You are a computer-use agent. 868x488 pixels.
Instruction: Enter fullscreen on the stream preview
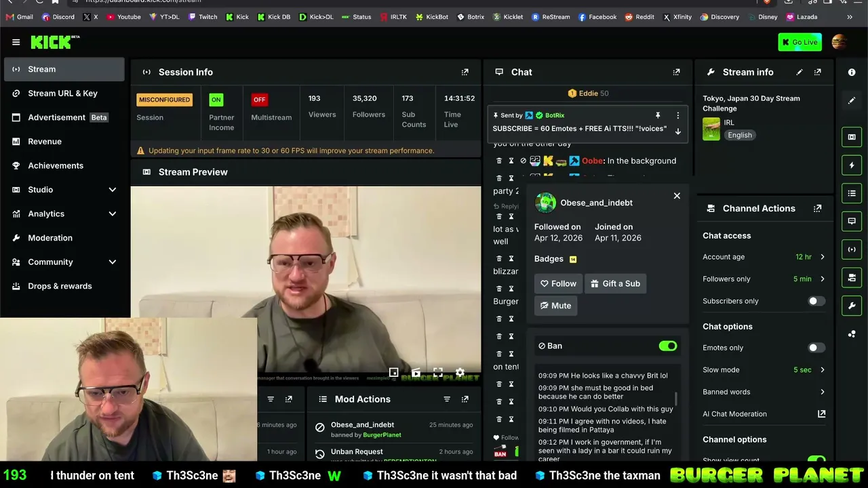(x=438, y=373)
